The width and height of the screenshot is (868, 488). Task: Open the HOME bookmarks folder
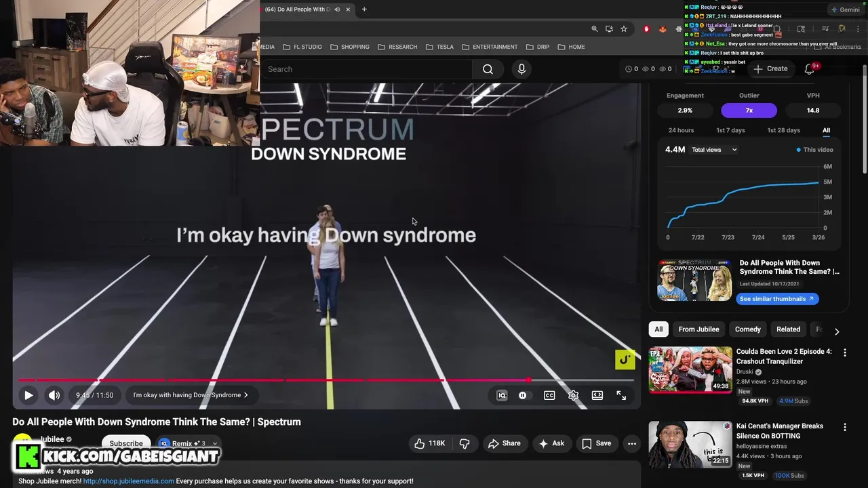coord(571,47)
